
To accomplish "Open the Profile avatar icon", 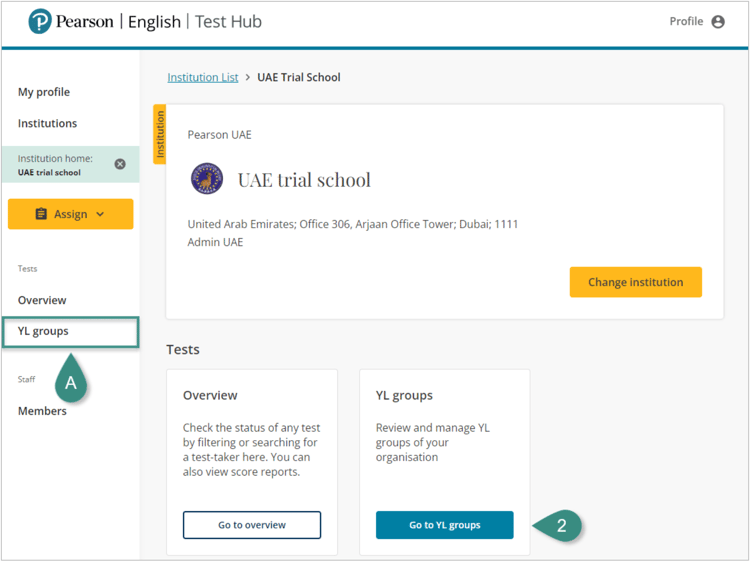I will [718, 22].
